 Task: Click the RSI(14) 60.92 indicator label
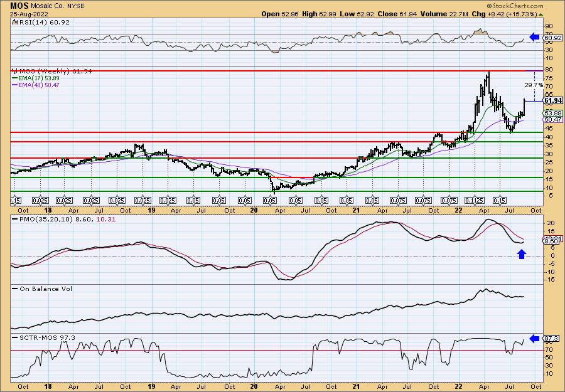coord(41,22)
